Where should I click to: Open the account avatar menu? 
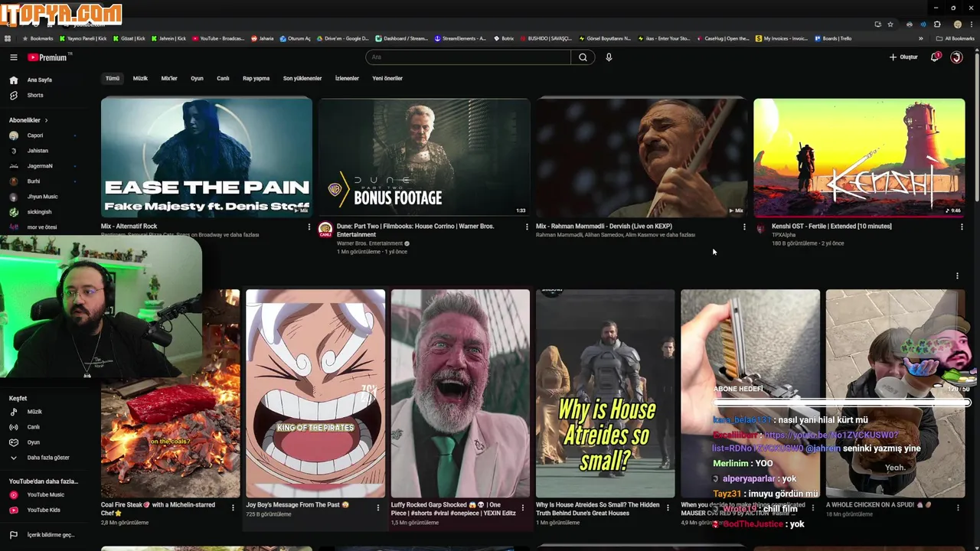[x=956, y=57]
